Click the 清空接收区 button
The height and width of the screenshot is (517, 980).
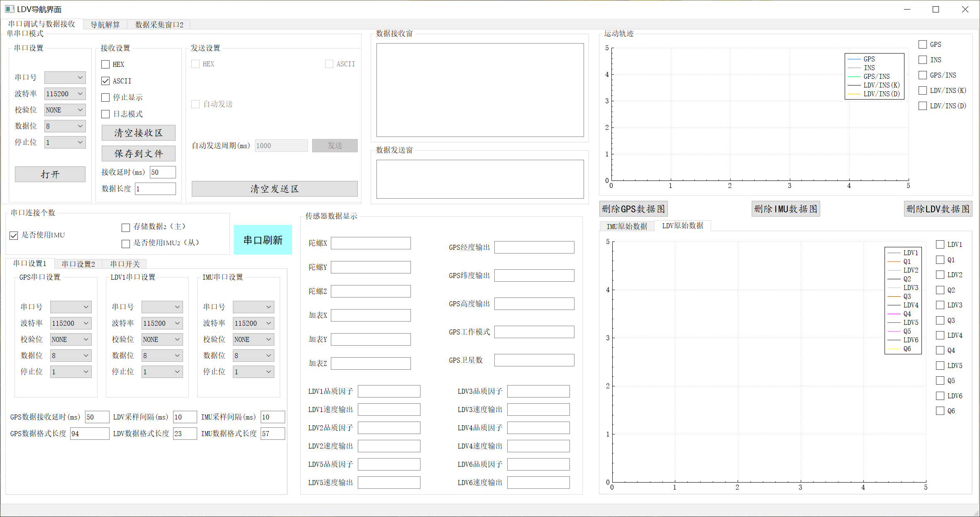[x=138, y=133]
